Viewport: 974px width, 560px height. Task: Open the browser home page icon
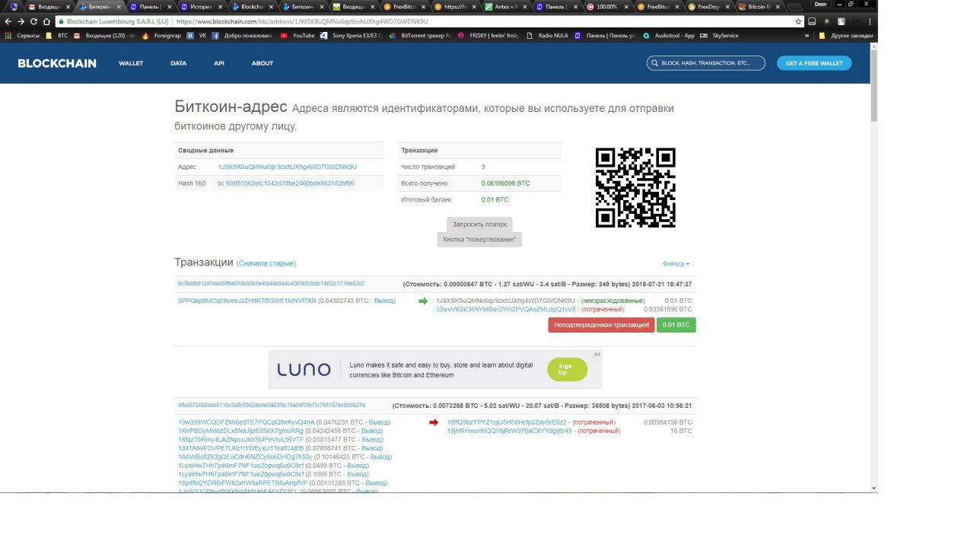[46, 21]
